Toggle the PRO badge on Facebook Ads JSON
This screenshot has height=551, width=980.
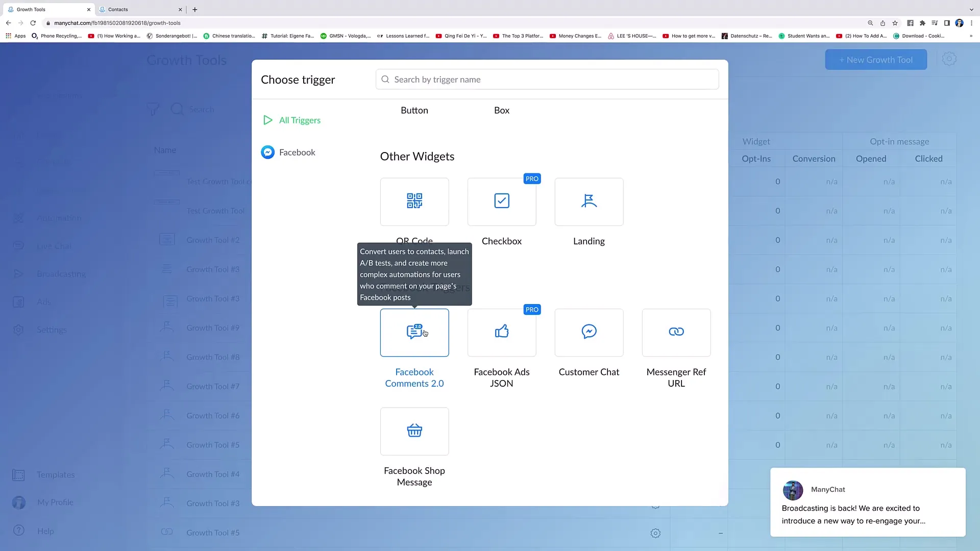tap(532, 310)
